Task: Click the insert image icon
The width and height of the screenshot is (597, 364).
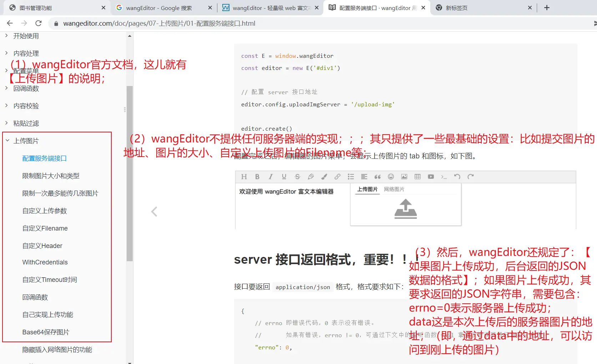Action: coord(404,177)
